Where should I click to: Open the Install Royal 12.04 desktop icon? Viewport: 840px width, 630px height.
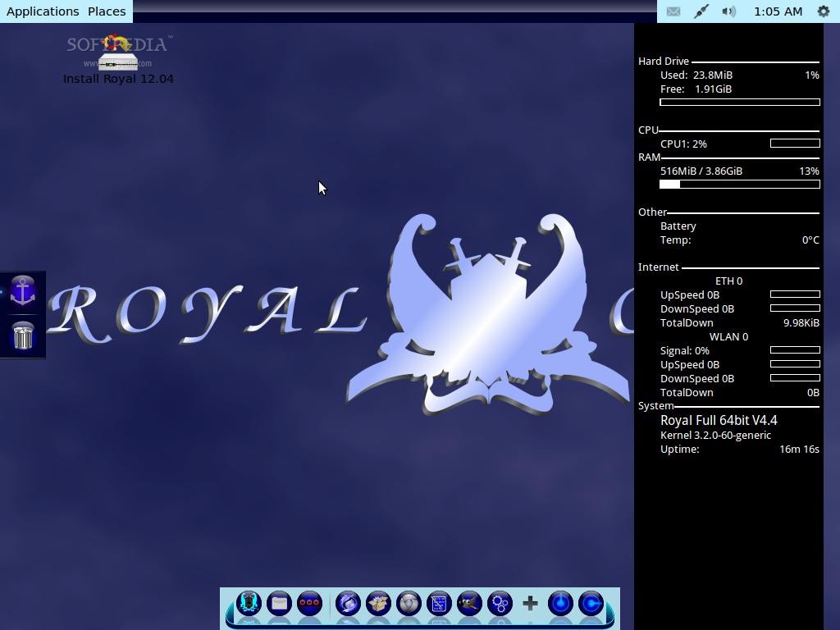[118, 60]
